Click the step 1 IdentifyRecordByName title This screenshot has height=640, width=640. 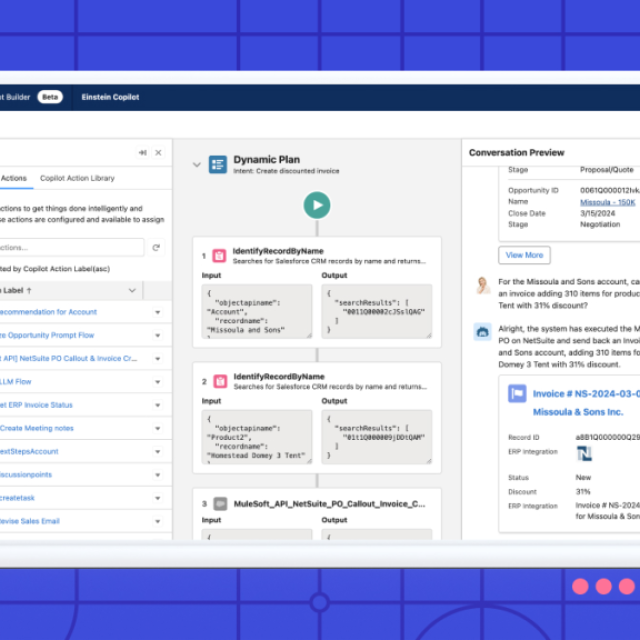[278, 251]
